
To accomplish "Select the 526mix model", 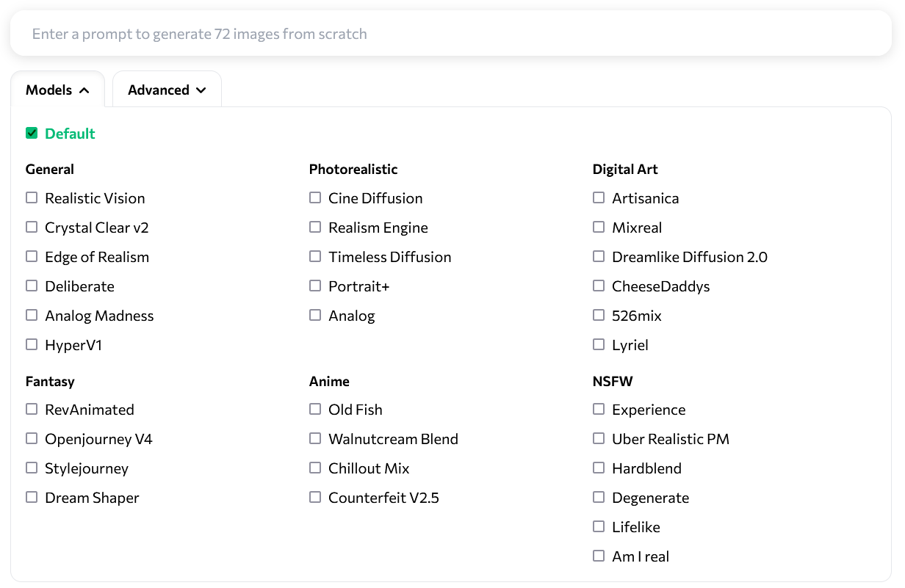I will pos(599,316).
